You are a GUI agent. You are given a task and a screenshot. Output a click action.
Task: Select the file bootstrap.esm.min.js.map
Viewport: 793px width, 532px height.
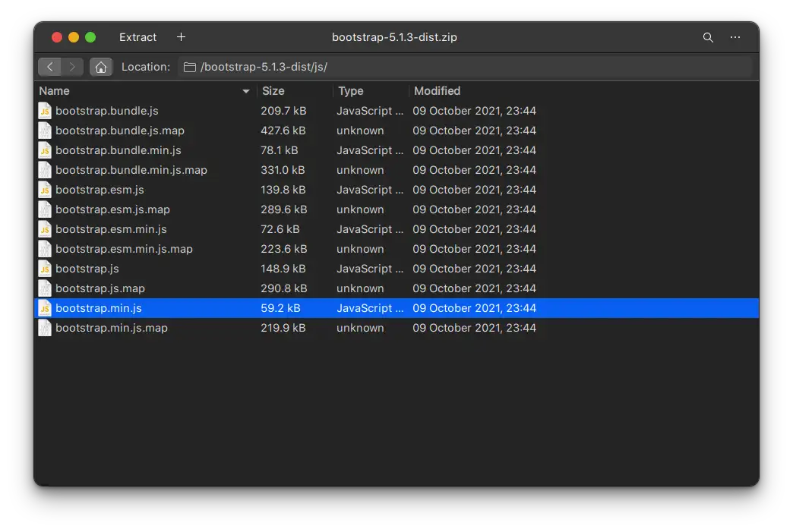click(x=124, y=249)
